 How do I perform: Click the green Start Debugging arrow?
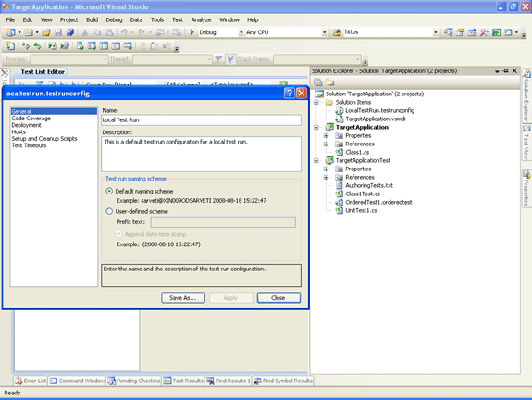[192, 32]
